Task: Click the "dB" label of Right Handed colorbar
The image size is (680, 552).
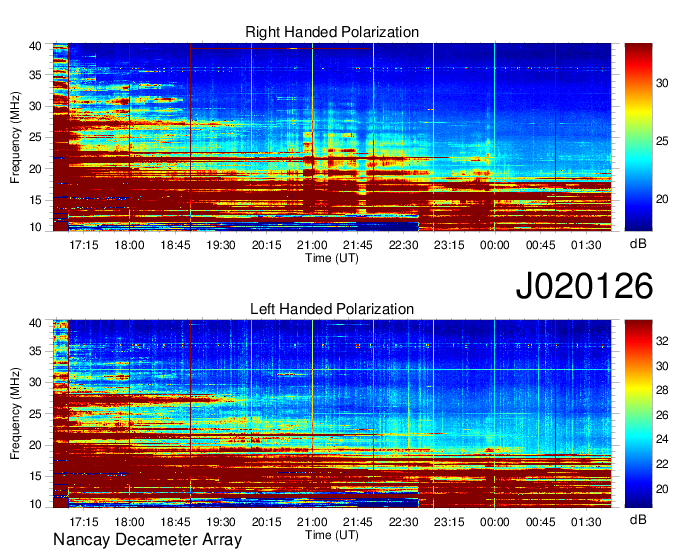Action: 638,244
